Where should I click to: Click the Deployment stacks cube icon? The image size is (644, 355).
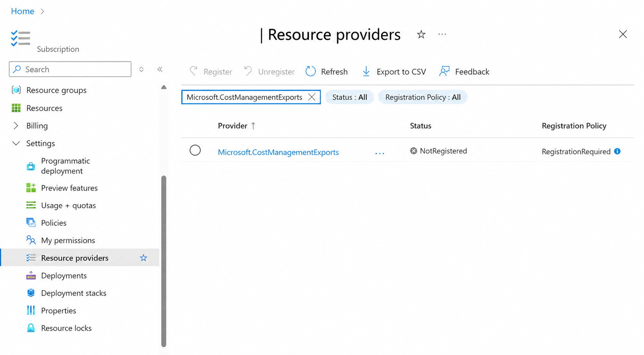pos(31,293)
